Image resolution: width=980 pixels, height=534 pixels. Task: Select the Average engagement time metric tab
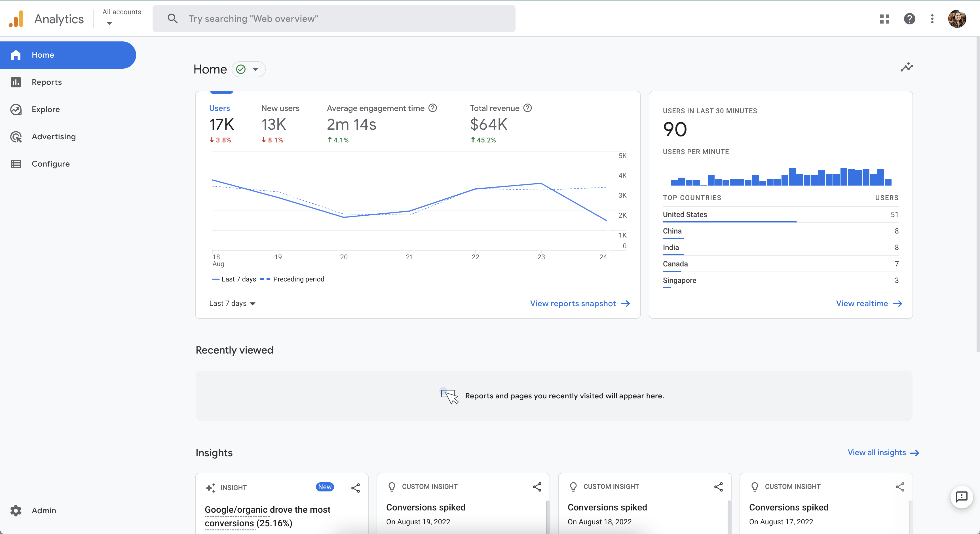tap(382, 123)
